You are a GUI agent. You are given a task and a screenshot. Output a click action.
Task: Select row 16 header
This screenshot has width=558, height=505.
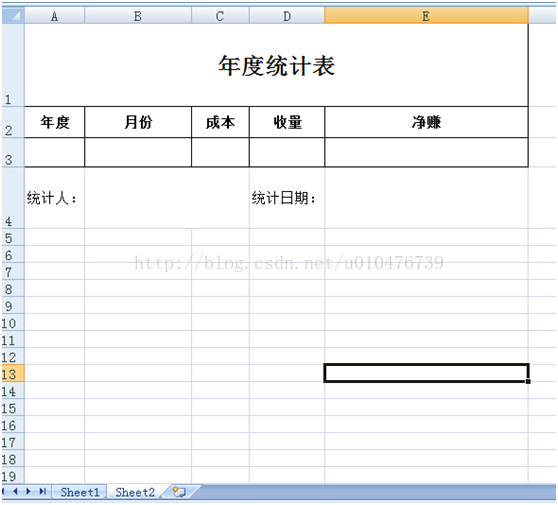click(x=13, y=425)
